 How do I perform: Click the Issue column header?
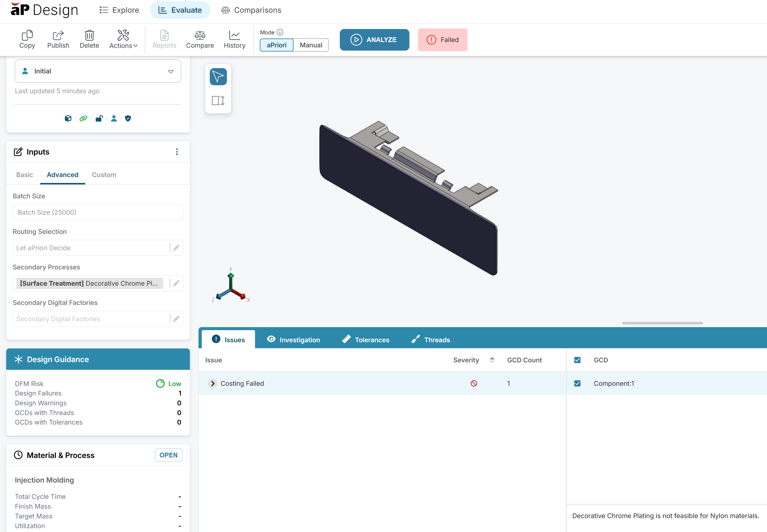213,360
